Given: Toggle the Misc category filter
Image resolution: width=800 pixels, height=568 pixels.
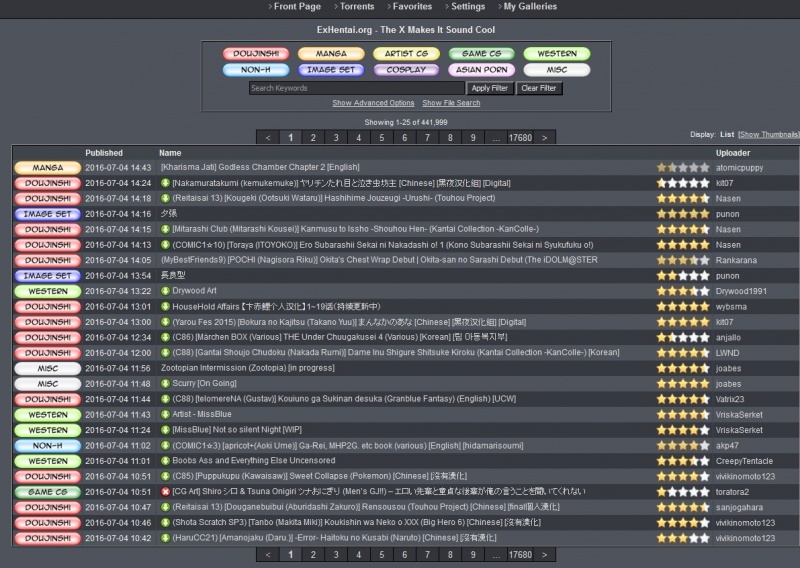Looking at the screenshot, I should click(557, 70).
